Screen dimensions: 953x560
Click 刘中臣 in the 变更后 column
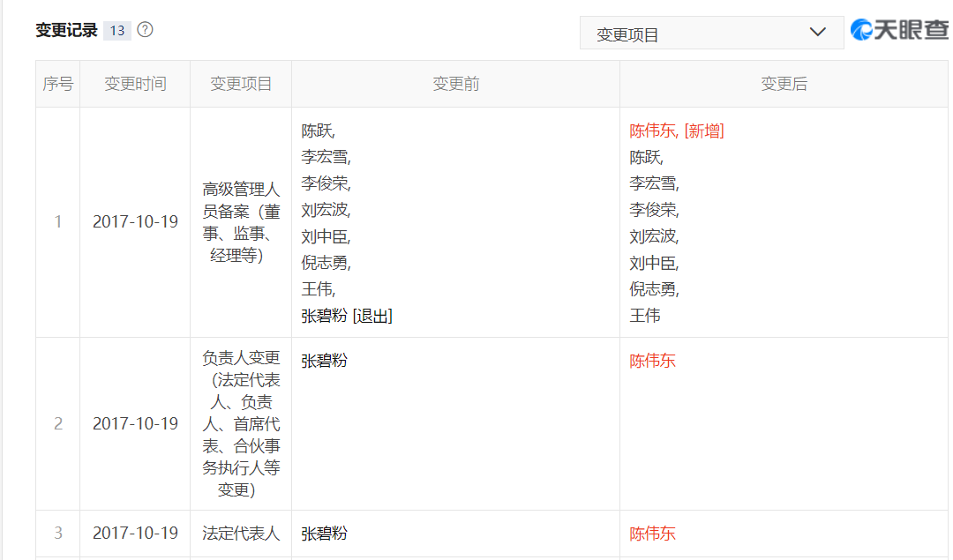(x=654, y=263)
